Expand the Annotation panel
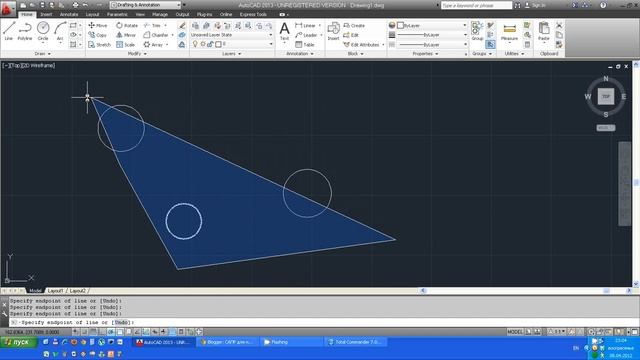 (x=300, y=53)
